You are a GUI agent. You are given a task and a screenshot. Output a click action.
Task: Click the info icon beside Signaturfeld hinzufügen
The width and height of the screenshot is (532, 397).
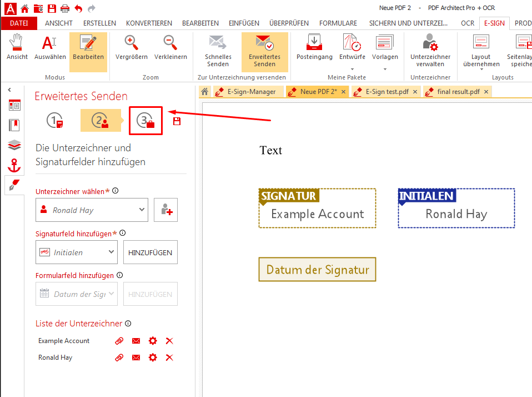[x=123, y=233]
